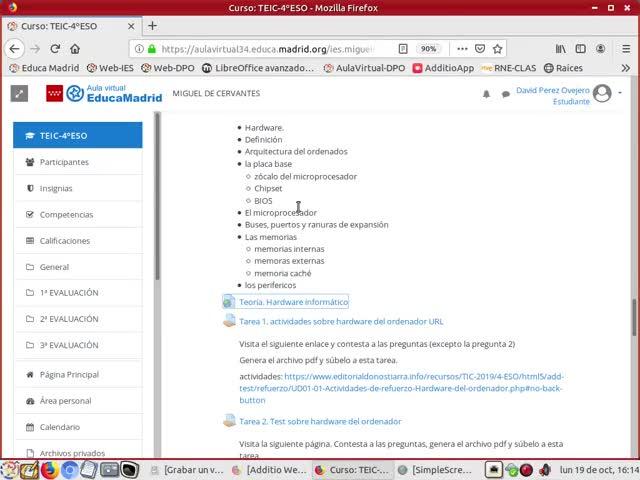
Task: Click the user avatar picture
Action: coord(602,93)
